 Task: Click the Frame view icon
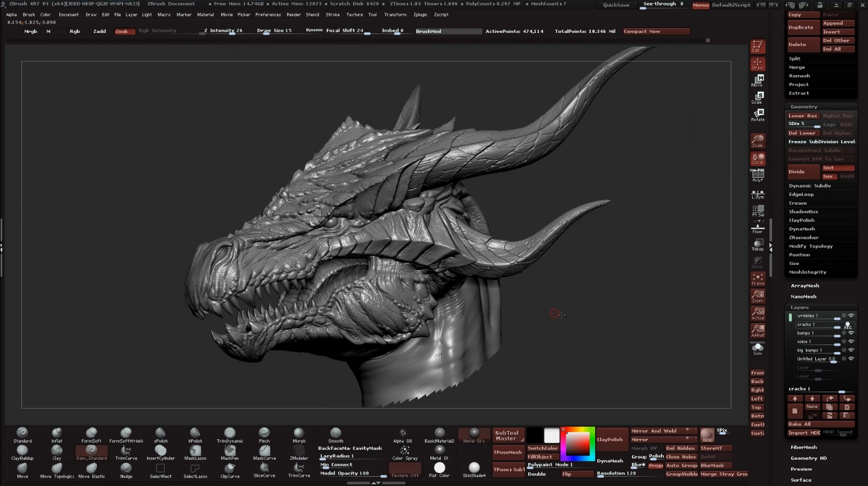[758, 279]
